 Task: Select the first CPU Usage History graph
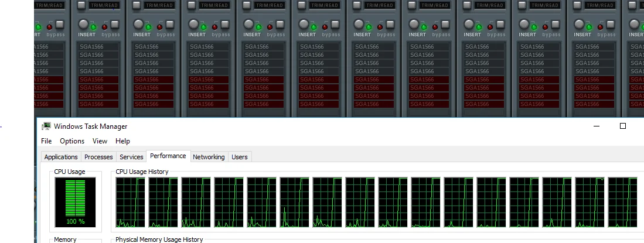click(x=130, y=203)
